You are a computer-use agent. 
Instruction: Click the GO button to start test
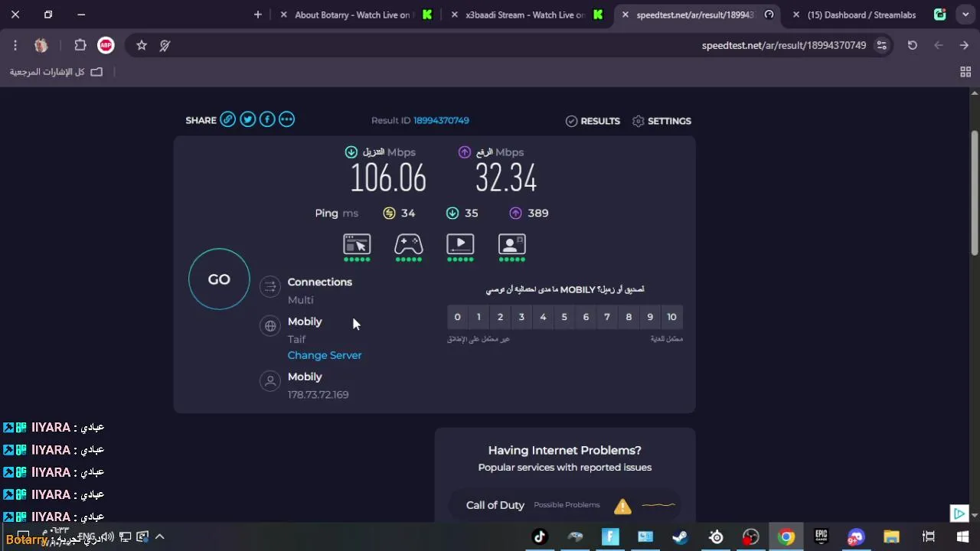(219, 279)
